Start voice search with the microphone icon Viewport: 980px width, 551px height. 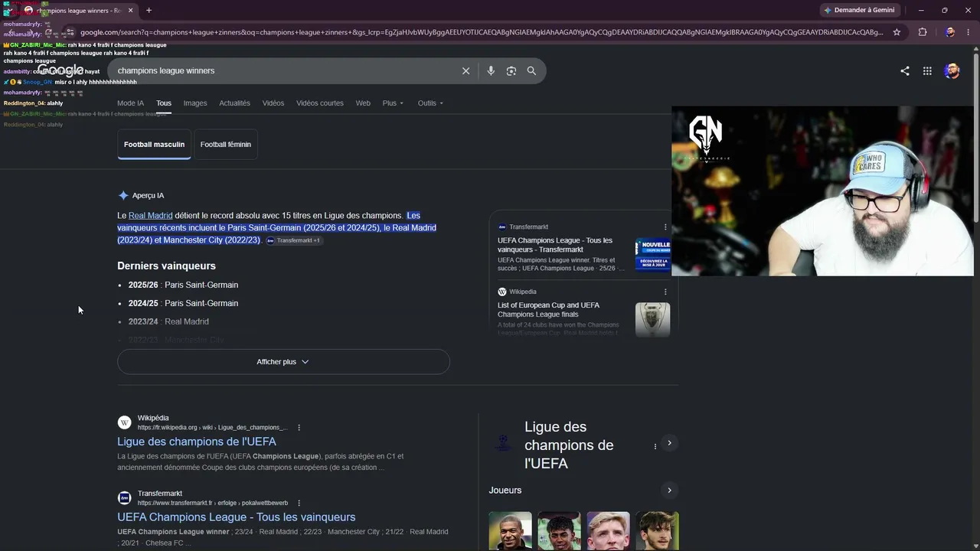coord(491,70)
